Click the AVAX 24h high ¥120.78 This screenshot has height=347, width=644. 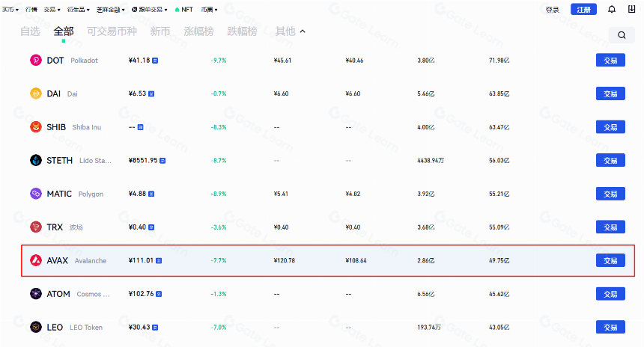(x=285, y=260)
